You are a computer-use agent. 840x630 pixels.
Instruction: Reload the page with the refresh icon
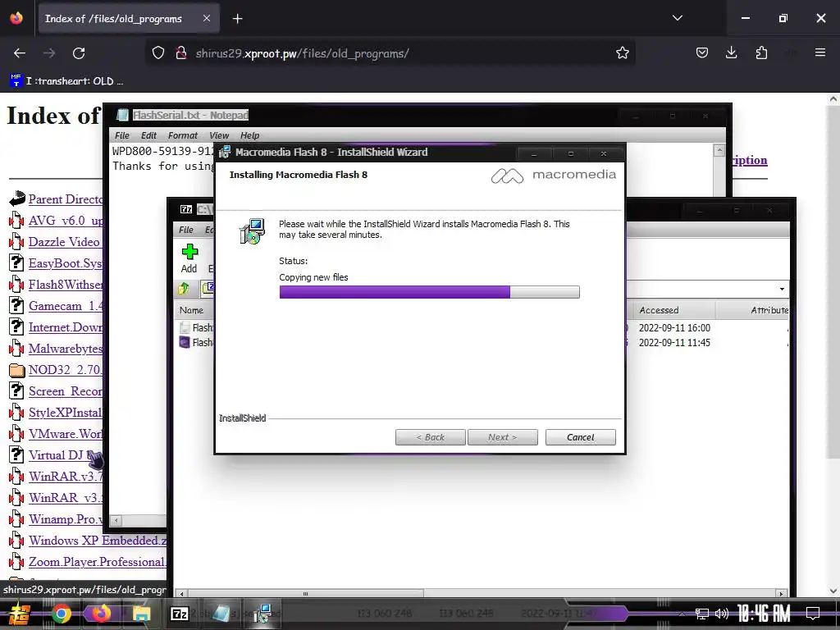79,53
